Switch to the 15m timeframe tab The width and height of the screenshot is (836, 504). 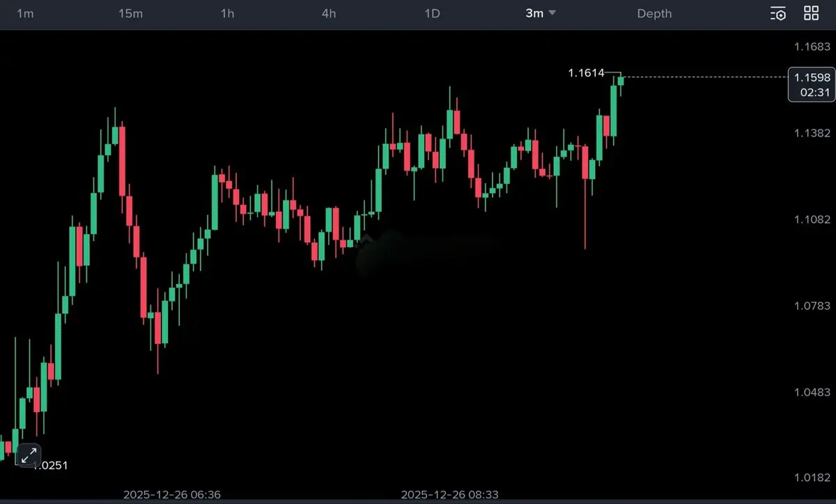click(x=131, y=14)
